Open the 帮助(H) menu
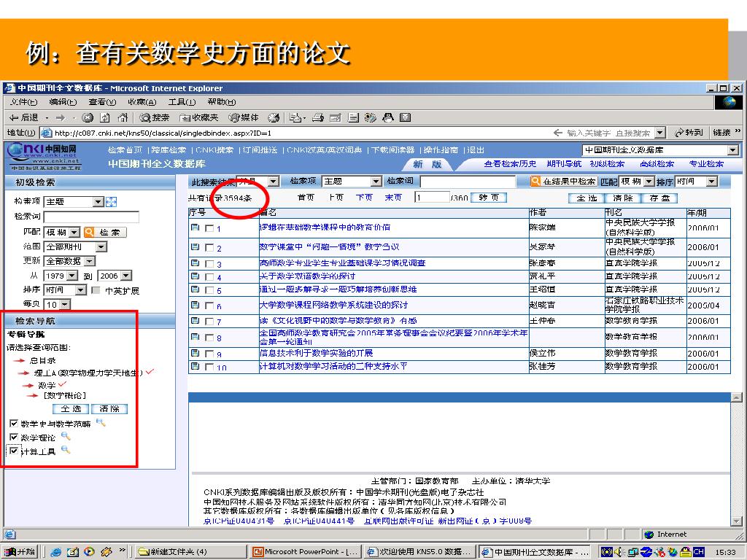747x560 pixels. click(x=222, y=102)
